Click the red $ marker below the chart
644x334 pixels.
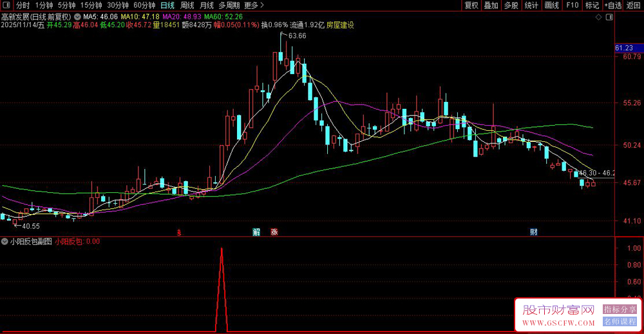tap(179, 231)
